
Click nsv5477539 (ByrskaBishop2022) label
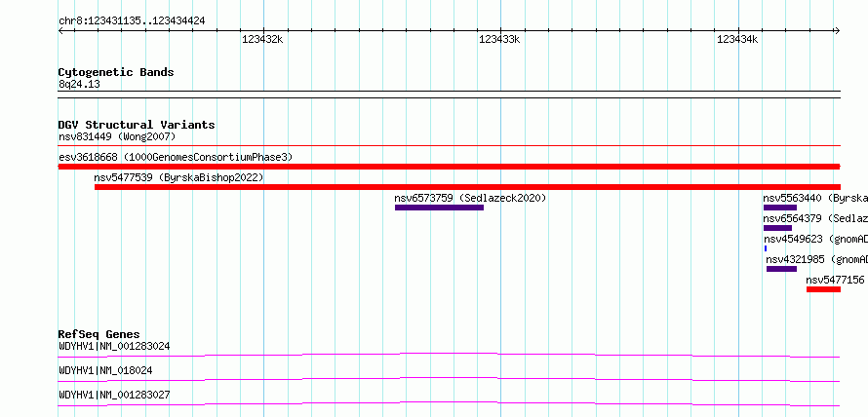point(178,177)
